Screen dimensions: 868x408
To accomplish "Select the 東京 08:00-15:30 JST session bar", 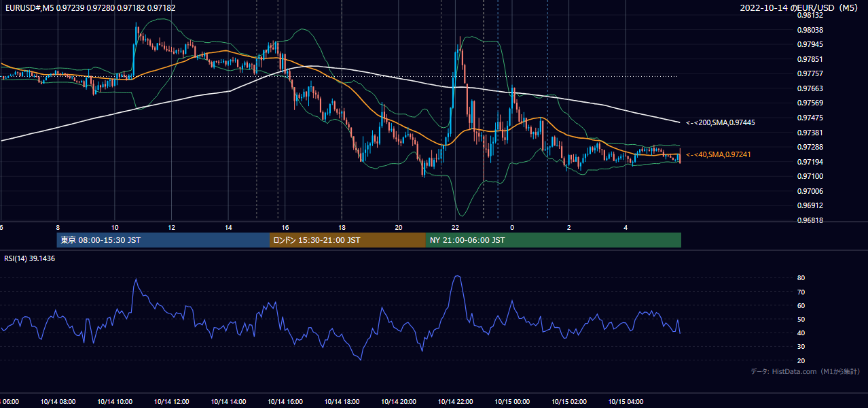I will [164, 240].
